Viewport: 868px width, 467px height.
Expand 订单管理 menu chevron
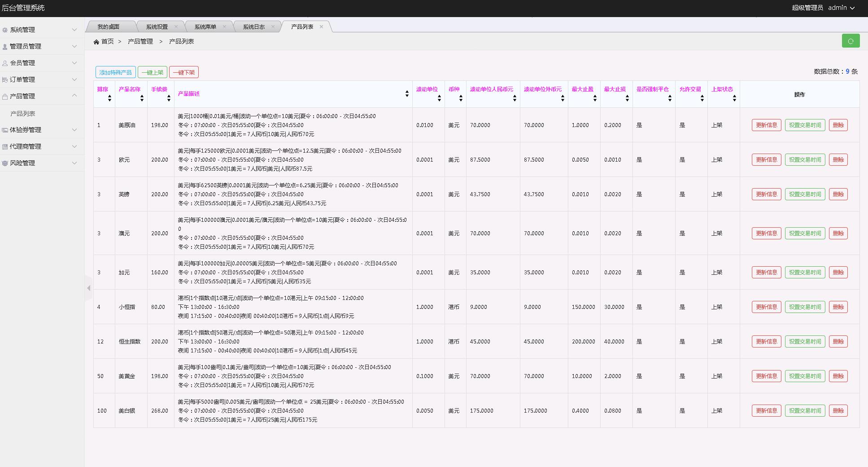pos(74,79)
